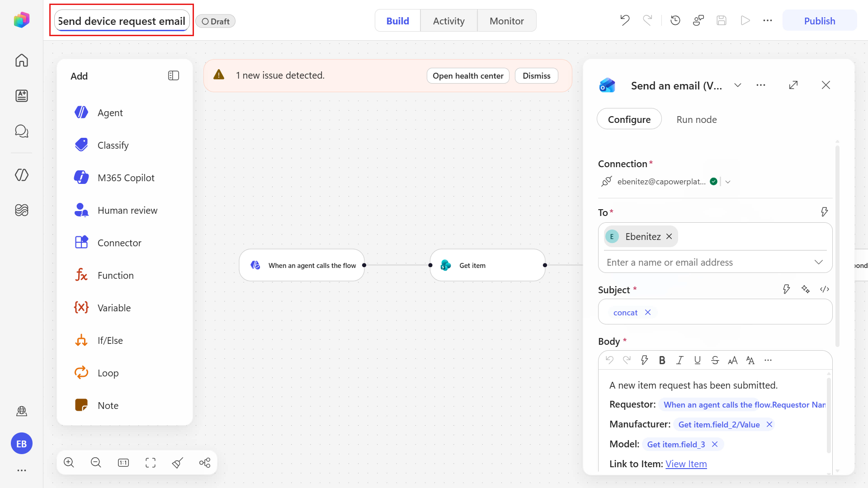Open the EB user profile avatar
The height and width of the screenshot is (488, 868).
(22, 444)
